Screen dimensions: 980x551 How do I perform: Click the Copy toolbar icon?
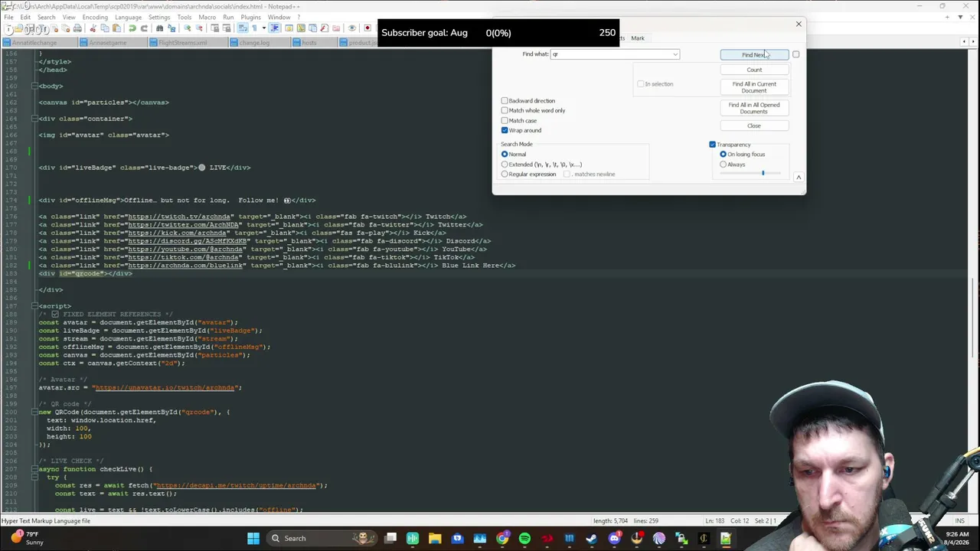point(104,28)
